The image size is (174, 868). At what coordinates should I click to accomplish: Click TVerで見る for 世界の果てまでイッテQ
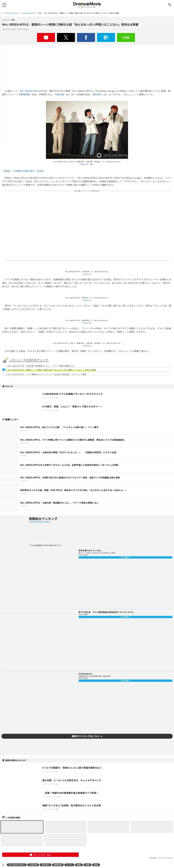[x=125, y=557]
